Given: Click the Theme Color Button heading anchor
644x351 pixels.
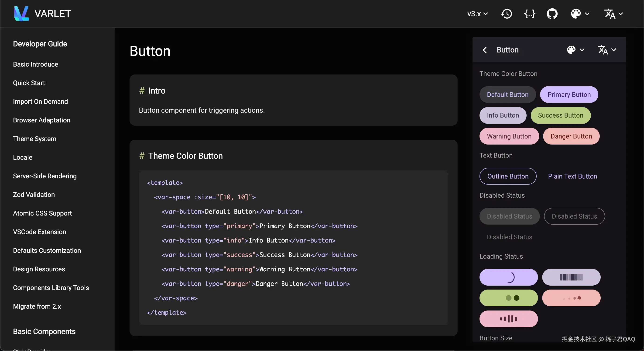Looking at the screenshot, I should 142,156.
